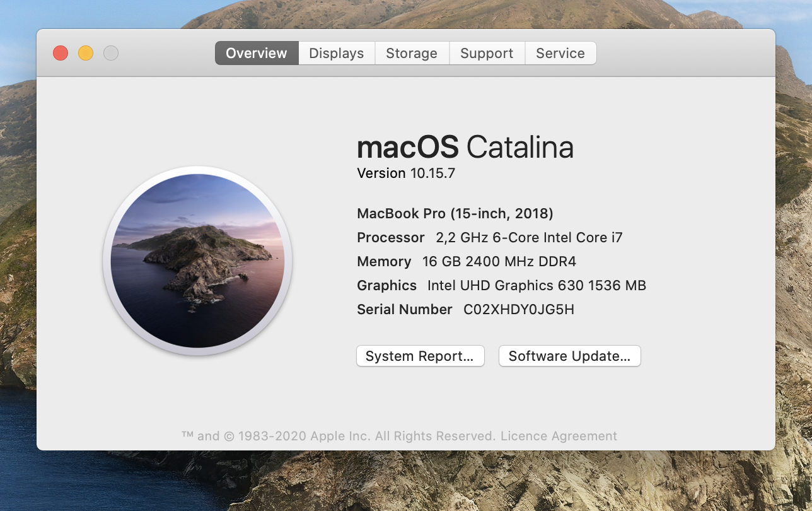This screenshot has height=511, width=812.
Task: Click Intel UHD Graphics 630 1536 MB value
Action: [536, 285]
